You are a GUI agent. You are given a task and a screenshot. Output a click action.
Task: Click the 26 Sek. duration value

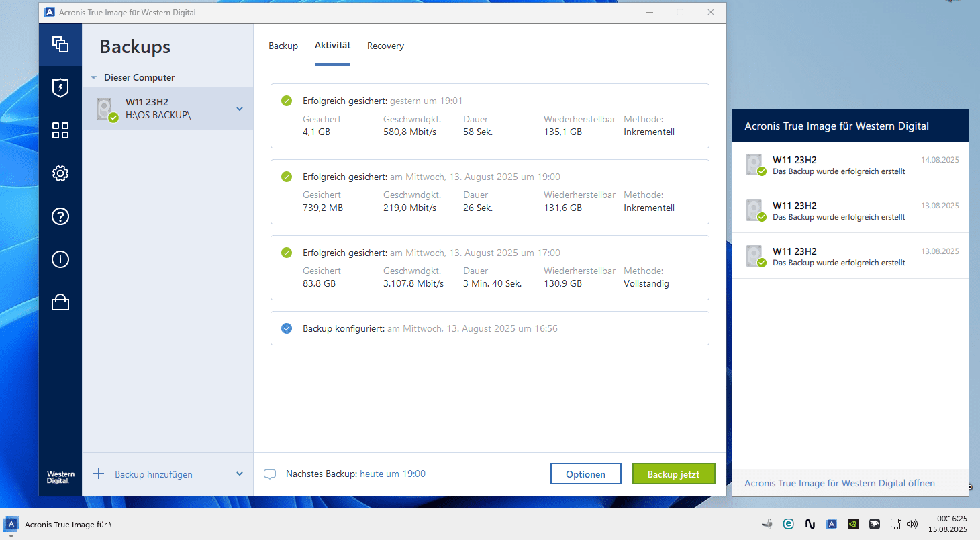pyautogui.click(x=478, y=208)
